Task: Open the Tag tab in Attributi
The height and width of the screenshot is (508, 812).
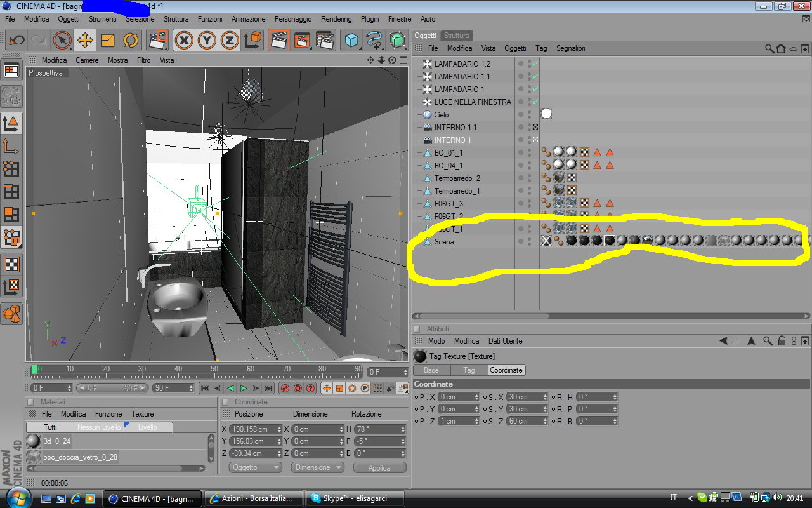Action: point(469,370)
